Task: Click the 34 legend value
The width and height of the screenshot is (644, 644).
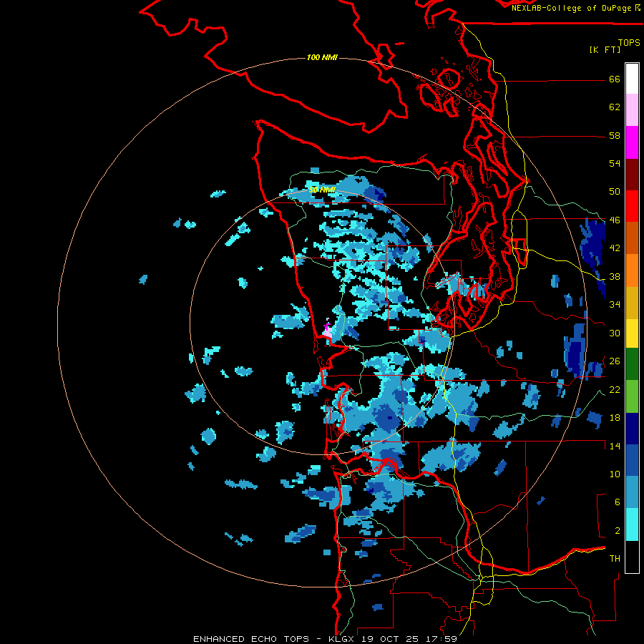Action: point(615,305)
